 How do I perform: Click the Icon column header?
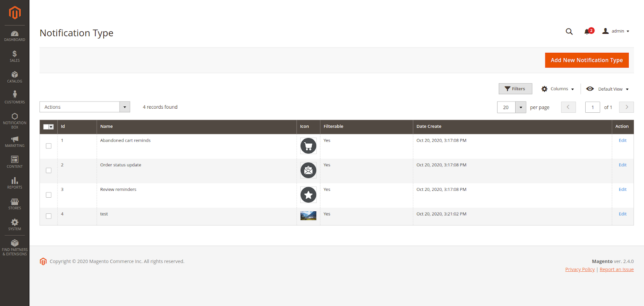click(308, 127)
